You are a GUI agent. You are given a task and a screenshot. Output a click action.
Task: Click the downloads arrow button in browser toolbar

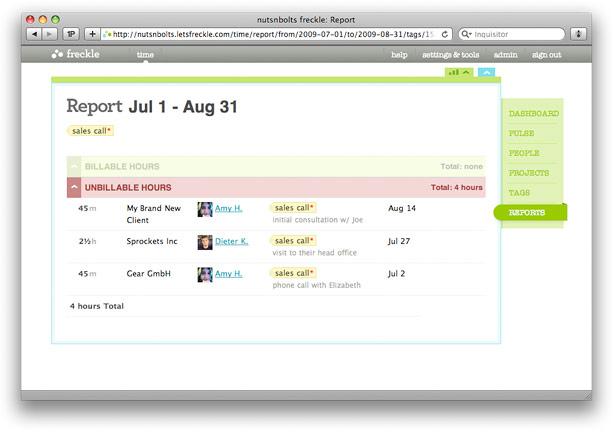coord(577,33)
